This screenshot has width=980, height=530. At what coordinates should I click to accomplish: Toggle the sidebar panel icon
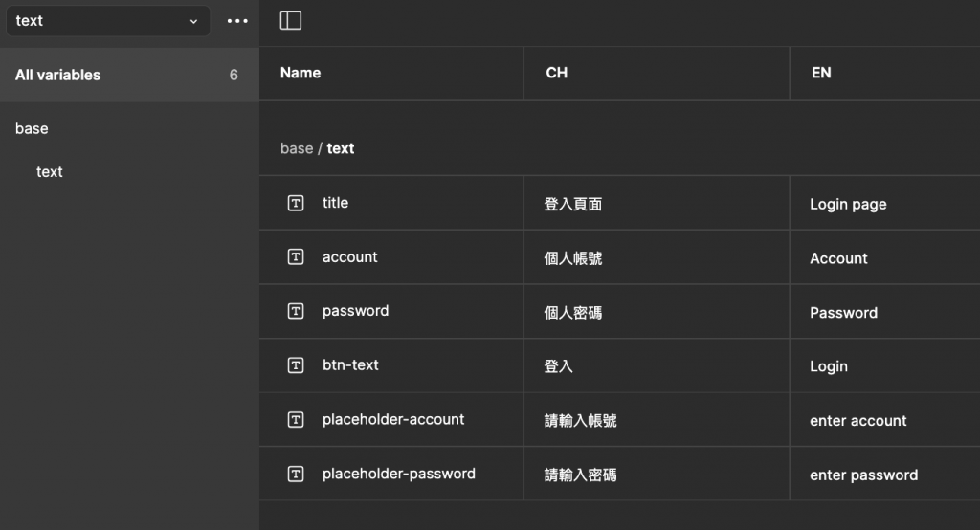point(291,21)
